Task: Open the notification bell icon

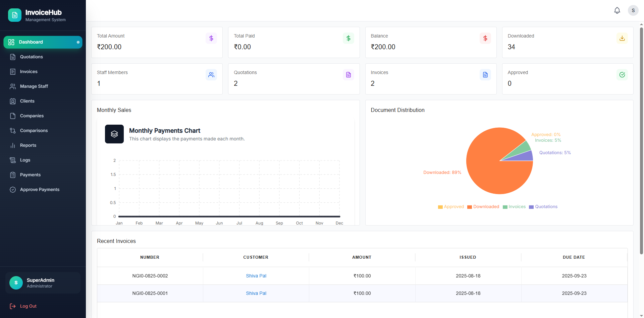Action: point(617,10)
